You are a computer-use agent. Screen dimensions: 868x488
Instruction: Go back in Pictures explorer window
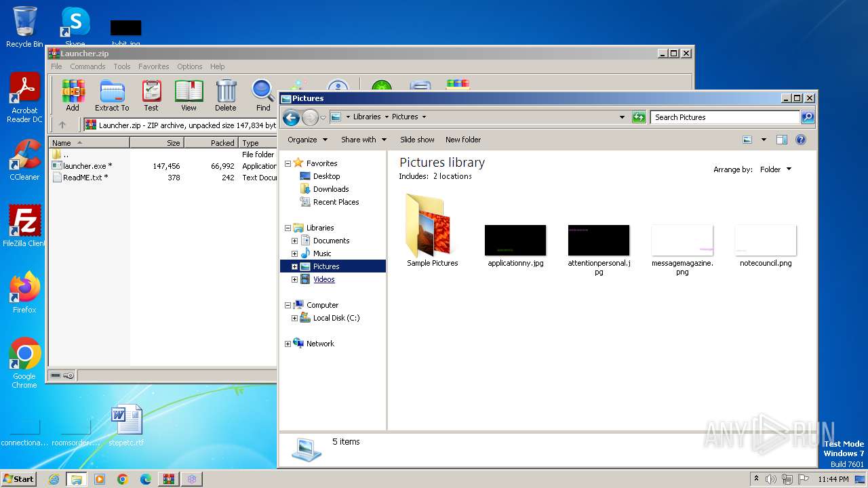click(x=291, y=117)
